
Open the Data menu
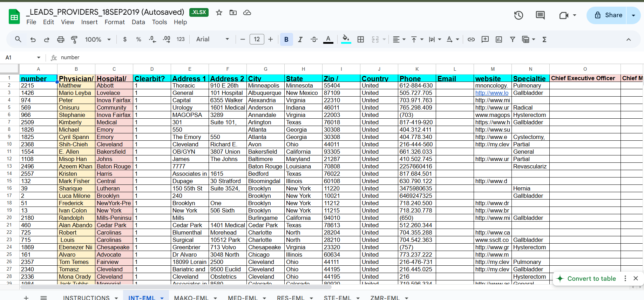click(x=138, y=22)
